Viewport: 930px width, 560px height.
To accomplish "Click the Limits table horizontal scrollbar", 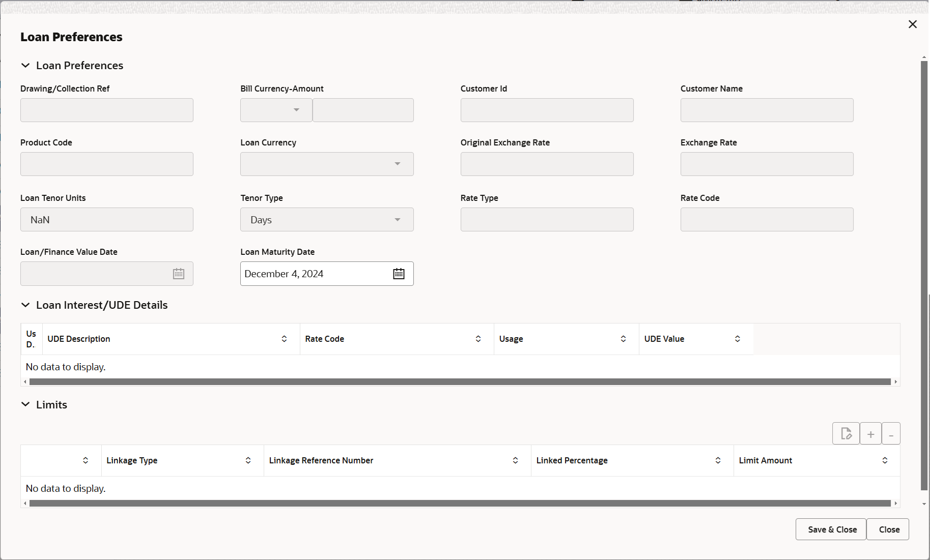I will pyautogui.click(x=460, y=503).
